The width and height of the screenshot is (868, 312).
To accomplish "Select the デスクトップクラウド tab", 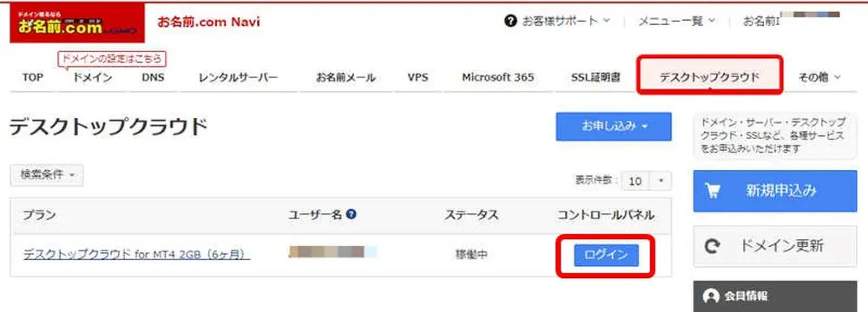I will coord(710,77).
